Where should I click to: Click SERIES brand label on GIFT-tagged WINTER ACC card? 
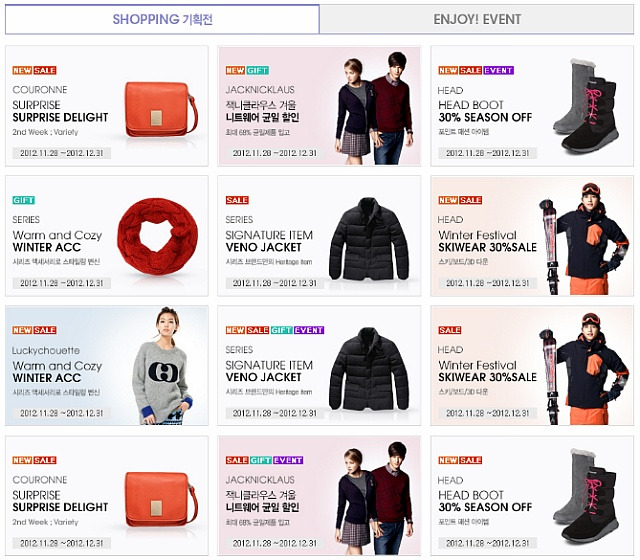click(x=26, y=220)
